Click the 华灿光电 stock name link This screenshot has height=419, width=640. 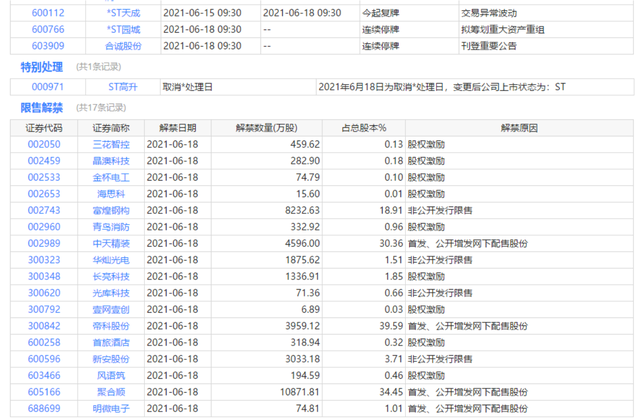tap(111, 260)
